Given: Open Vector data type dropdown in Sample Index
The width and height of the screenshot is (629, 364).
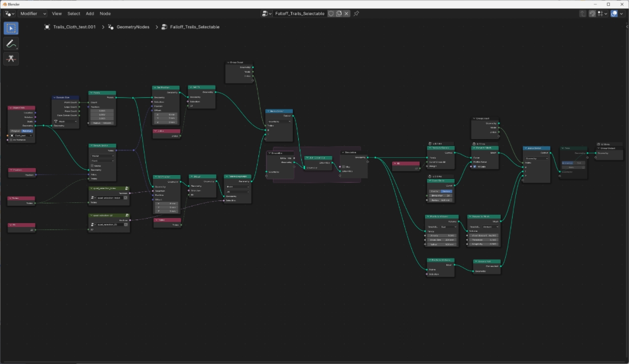Looking at the screenshot, I should pyautogui.click(x=102, y=156).
